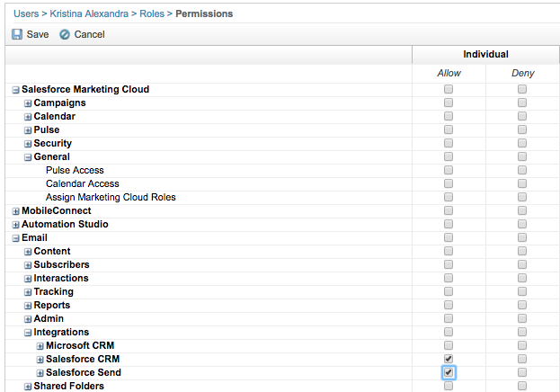Expand the Reports node
This screenshot has width=560, height=392.
28,306
